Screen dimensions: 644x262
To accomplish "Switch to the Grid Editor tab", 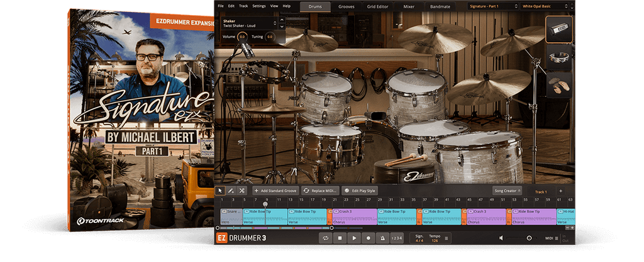I will [378, 6].
